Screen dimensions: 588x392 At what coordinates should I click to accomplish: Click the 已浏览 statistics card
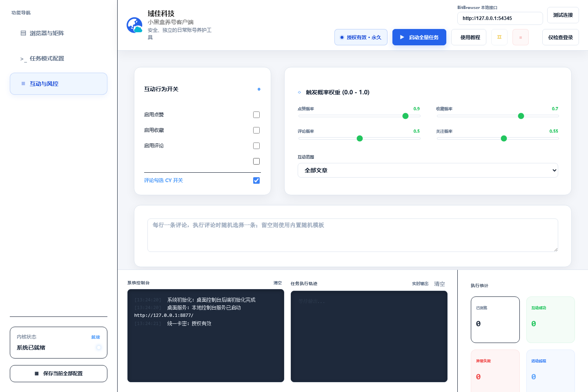[x=495, y=320]
